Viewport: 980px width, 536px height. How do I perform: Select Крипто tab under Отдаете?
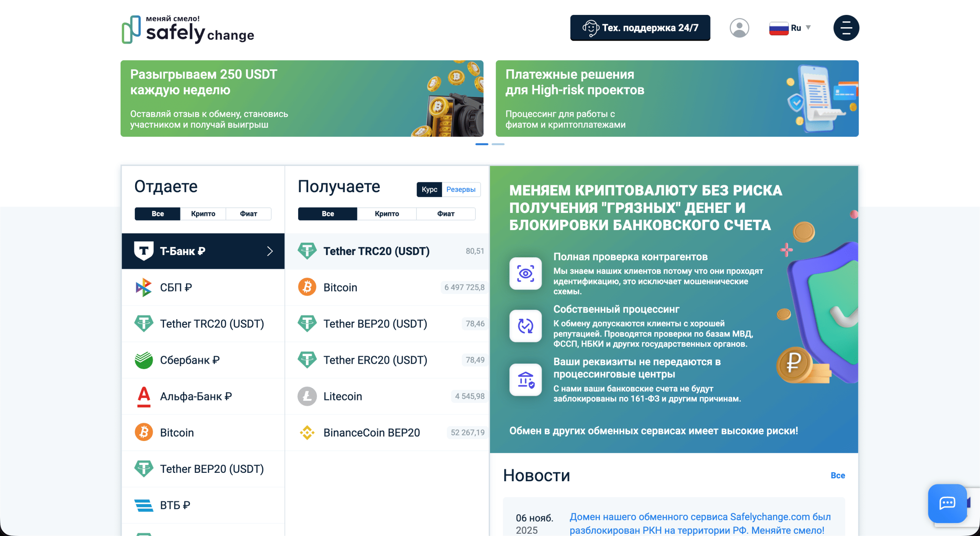click(203, 214)
